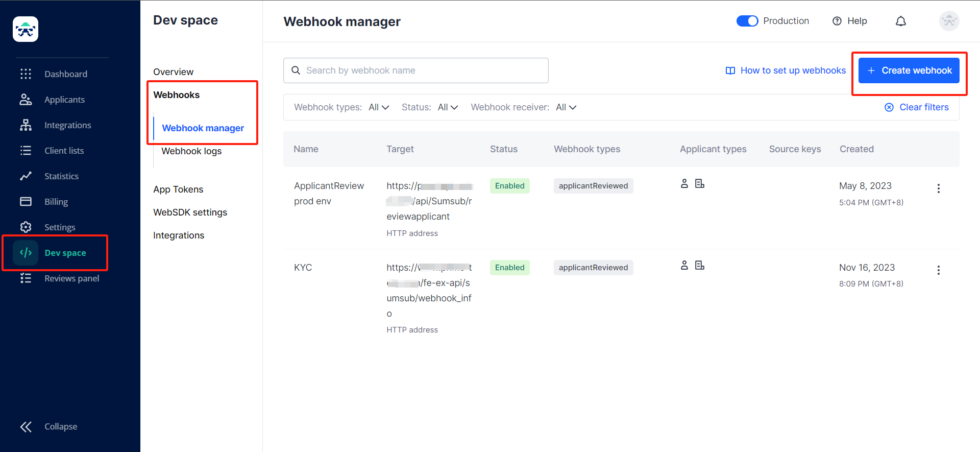Viewport: 980px width, 452px height.
Task: Click the Create webhook button
Action: [909, 70]
